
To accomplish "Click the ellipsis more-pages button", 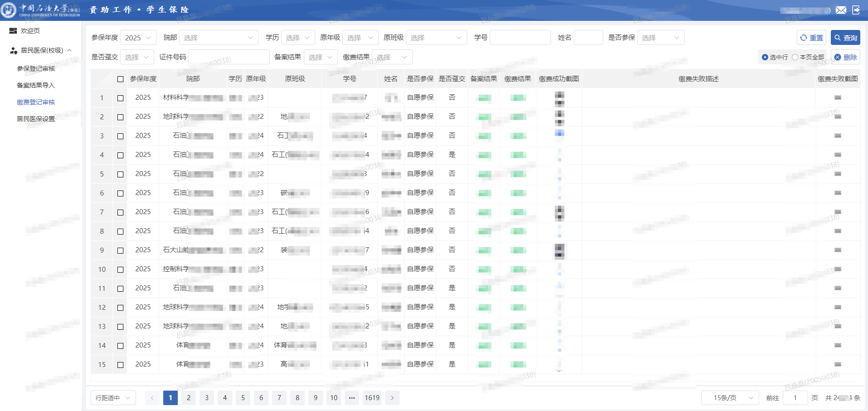I will pyautogui.click(x=352, y=398).
